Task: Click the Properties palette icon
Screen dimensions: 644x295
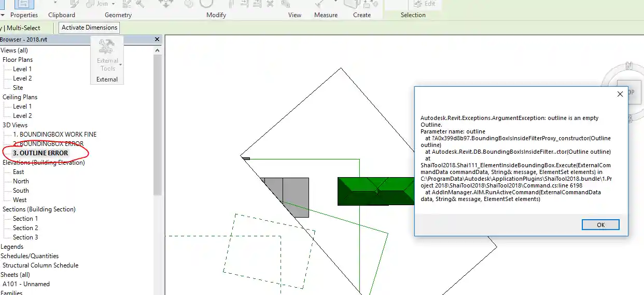Action: [x=23, y=4]
